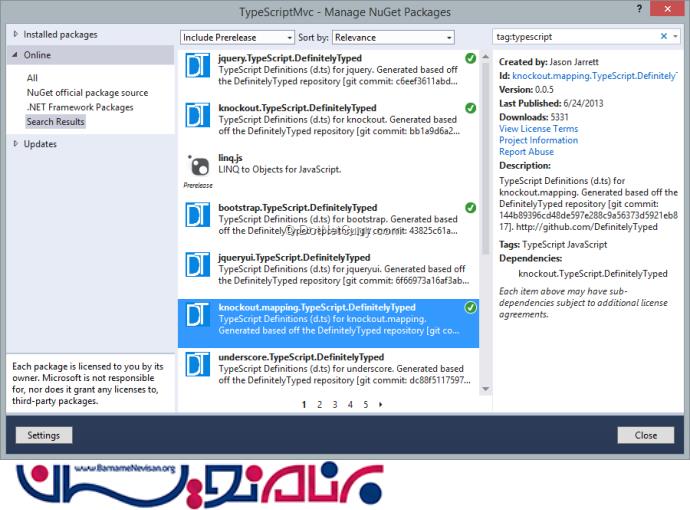
Task: Go to results page 5
Action: 366,404
